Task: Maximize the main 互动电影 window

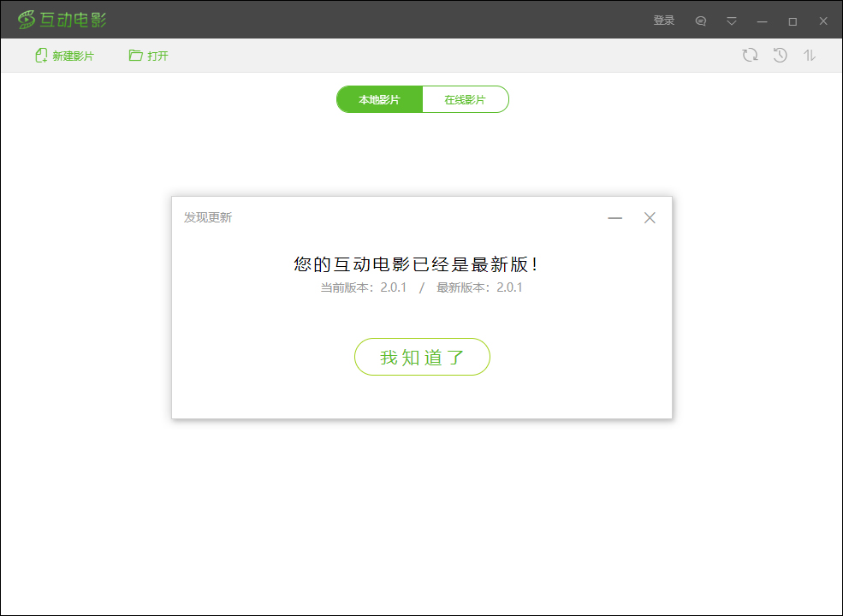Action: click(793, 21)
